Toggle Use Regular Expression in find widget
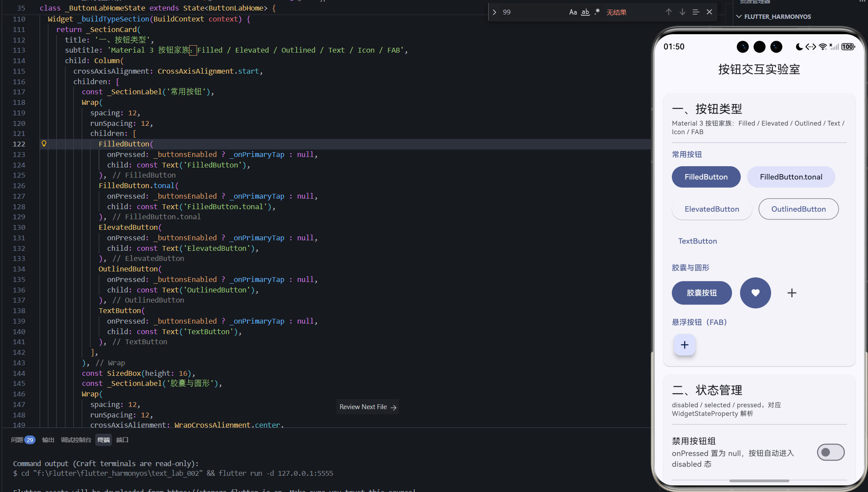This screenshot has height=492, width=868. [597, 12]
